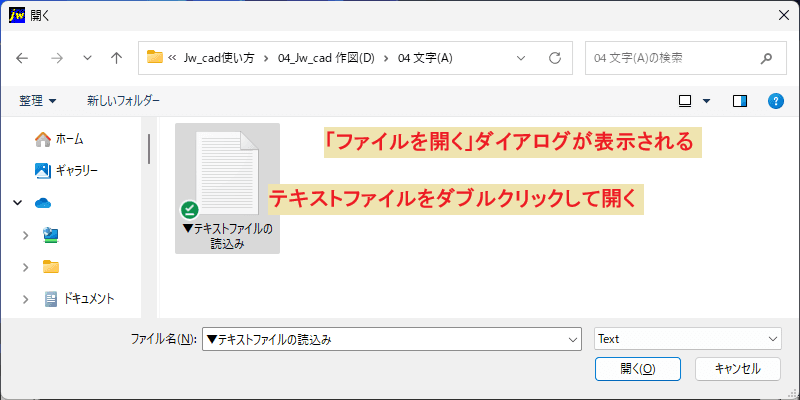
Task: Select the ▼テキストファイルの読込み file thumbnail
Action: pyautogui.click(x=228, y=188)
